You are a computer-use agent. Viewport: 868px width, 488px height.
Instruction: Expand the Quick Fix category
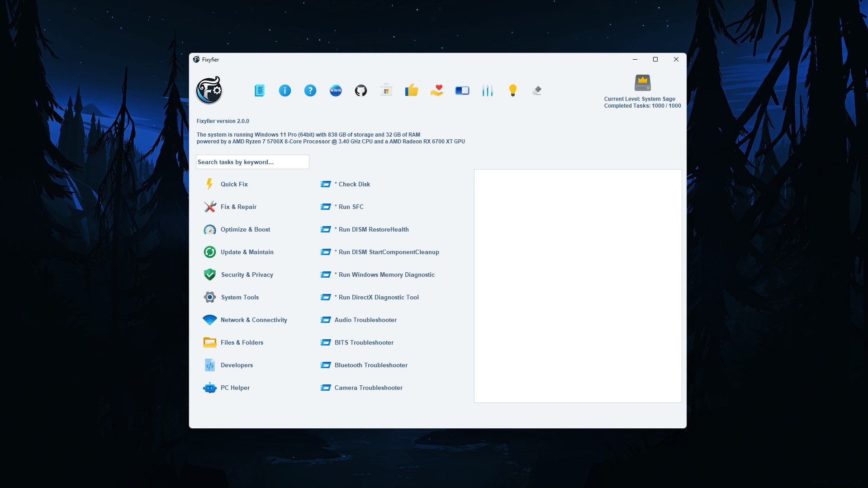[x=234, y=184]
